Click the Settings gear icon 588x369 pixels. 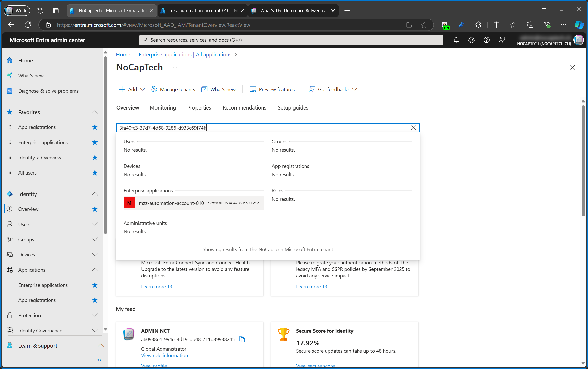[x=472, y=40]
